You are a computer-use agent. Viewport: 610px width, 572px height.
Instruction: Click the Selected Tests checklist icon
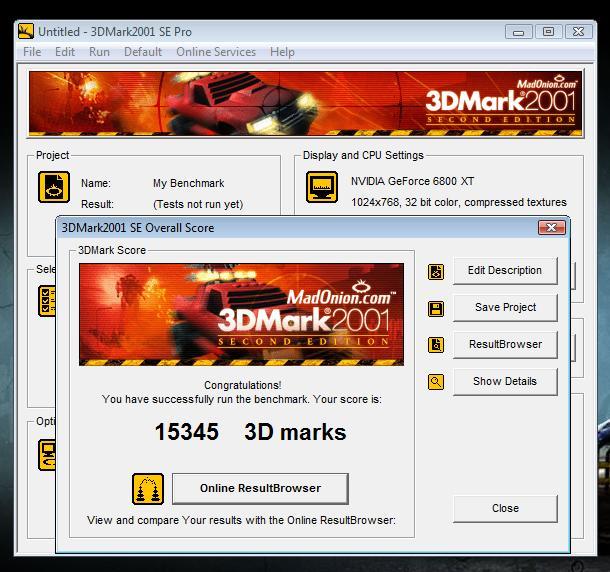47,301
